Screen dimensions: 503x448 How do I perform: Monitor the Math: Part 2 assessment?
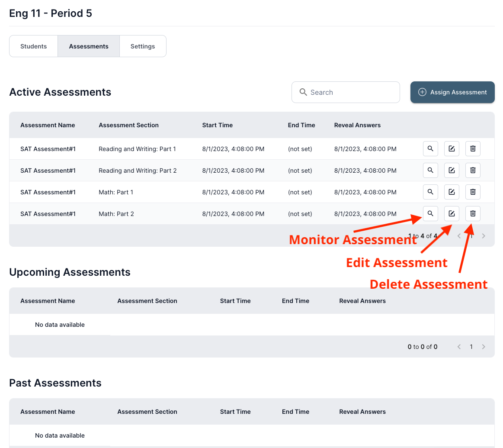[x=430, y=213]
